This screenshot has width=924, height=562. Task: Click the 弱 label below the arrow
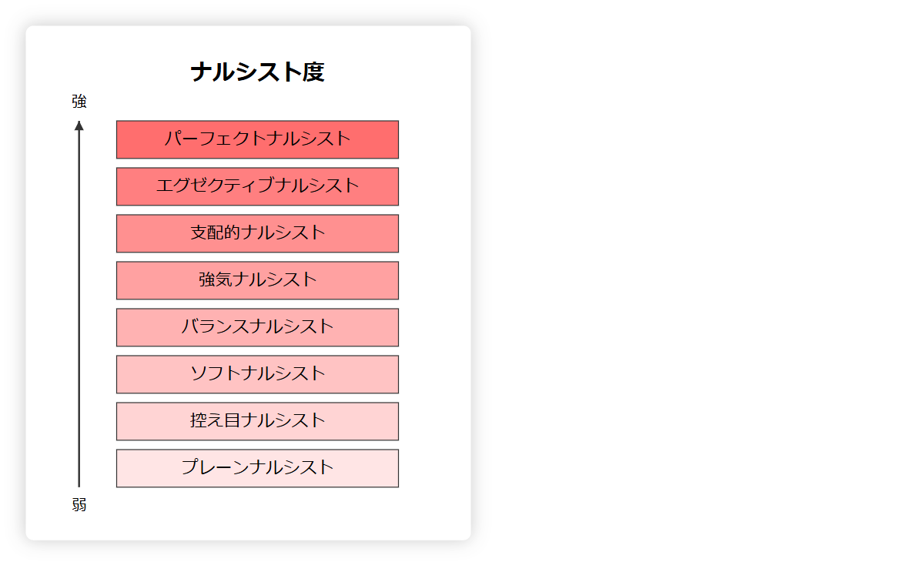[79, 505]
